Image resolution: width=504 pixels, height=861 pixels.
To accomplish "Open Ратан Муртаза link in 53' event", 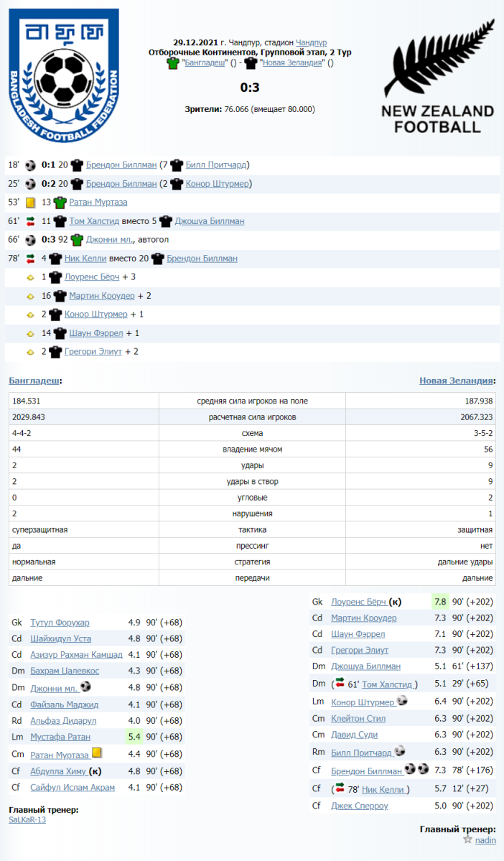I will pos(98,202).
